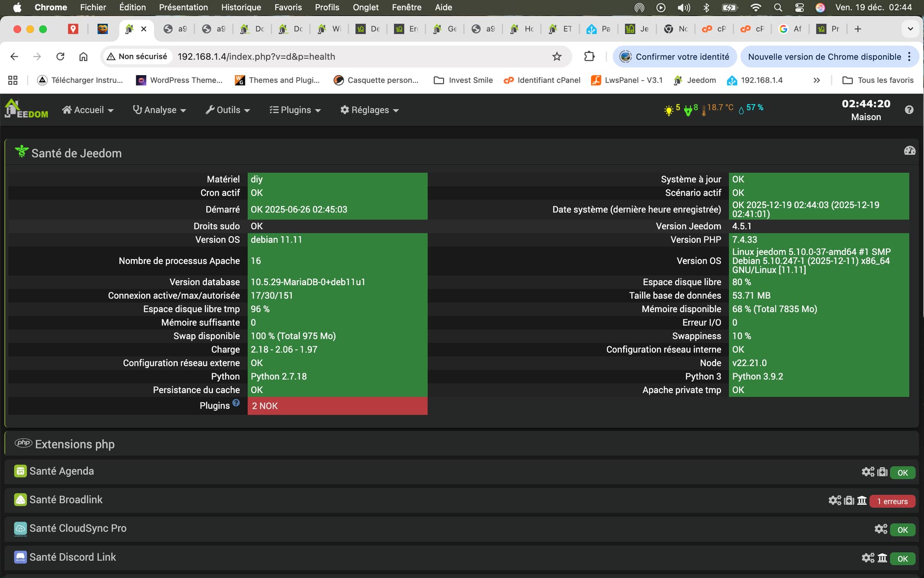Click the Jeedom logo in navbar
This screenshot has height=578, width=924.
(26, 109)
